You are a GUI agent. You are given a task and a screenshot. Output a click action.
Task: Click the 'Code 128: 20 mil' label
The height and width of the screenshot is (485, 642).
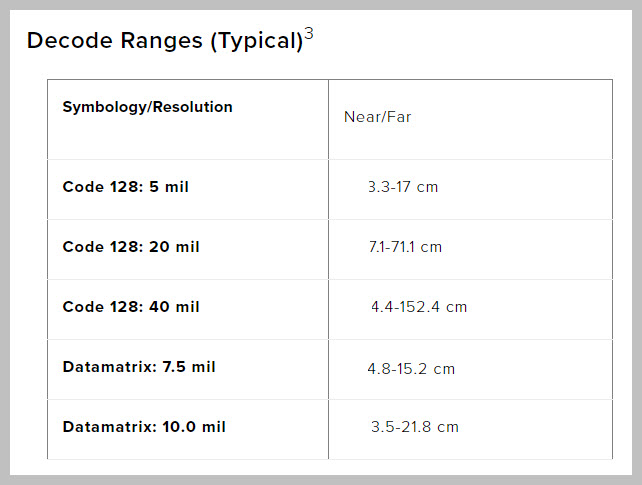pos(130,247)
